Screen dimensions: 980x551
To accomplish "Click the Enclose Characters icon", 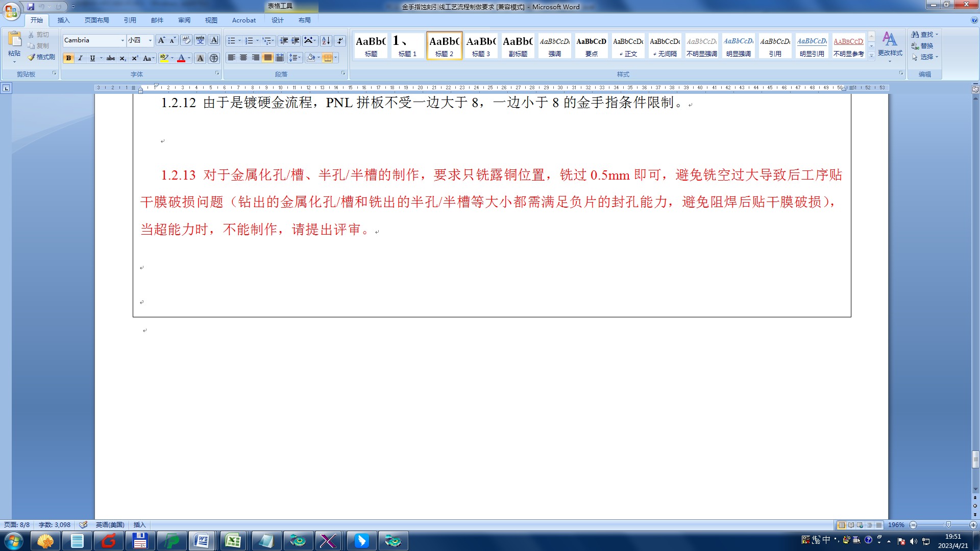I will coord(214,58).
